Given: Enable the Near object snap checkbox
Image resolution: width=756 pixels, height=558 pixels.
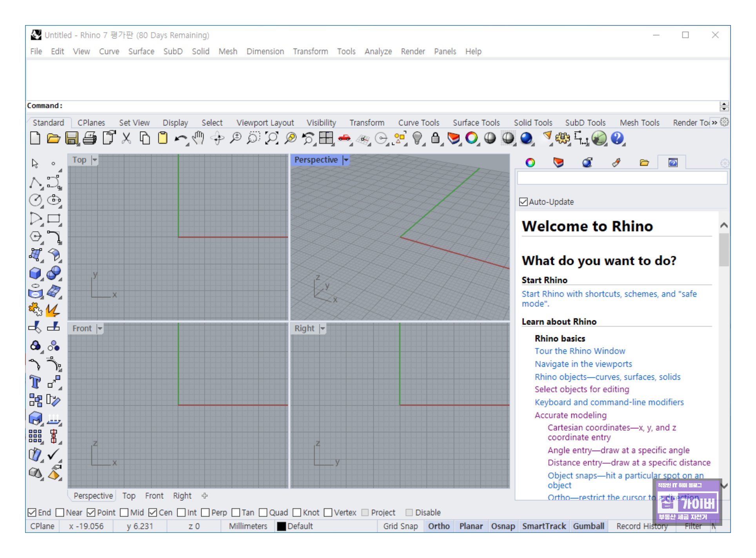Looking at the screenshot, I should (60, 513).
